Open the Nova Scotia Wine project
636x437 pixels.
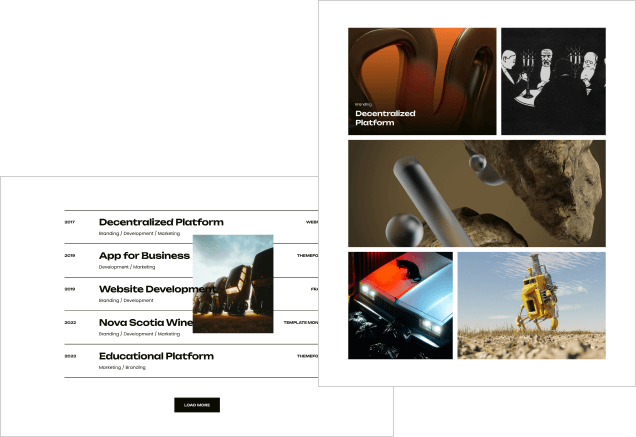[145, 322]
